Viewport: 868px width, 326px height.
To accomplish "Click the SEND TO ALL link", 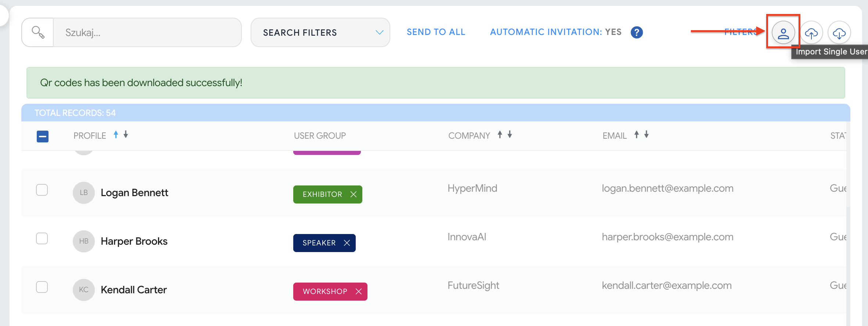I will point(436,32).
